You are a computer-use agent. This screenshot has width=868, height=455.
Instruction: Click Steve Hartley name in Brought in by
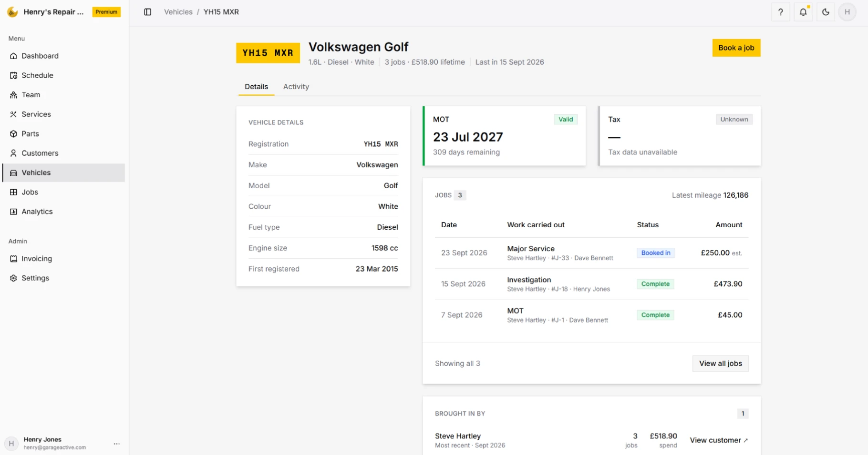[458, 436]
